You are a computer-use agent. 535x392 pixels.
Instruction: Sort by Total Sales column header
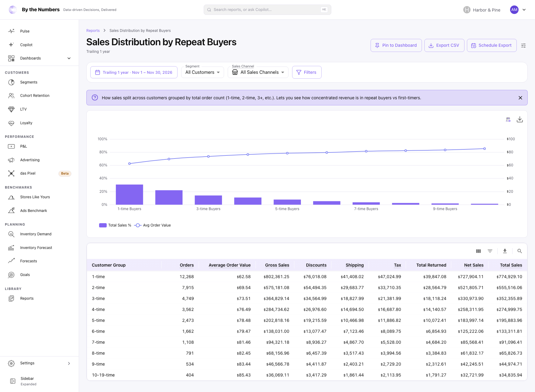[x=511, y=265]
